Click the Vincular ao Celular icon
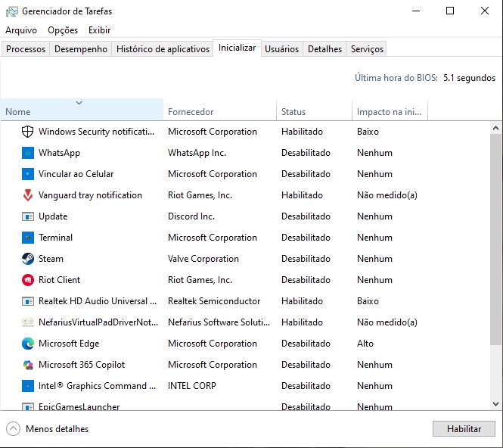 (27, 174)
